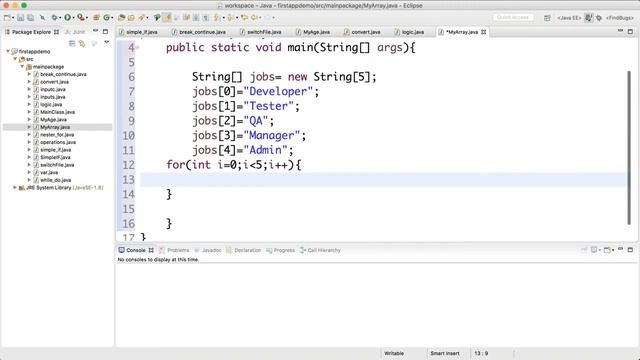Close the MyArray.java editor tab
This screenshot has height=360, width=640.
click(484, 32)
